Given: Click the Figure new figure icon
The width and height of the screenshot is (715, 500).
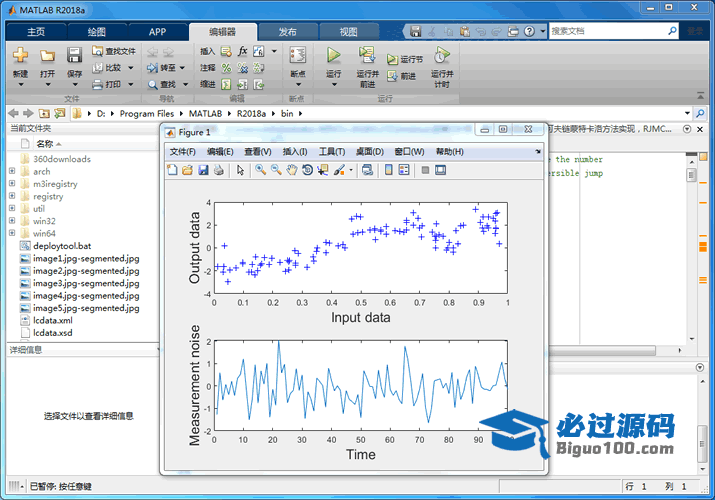Looking at the screenshot, I should 172,170.
